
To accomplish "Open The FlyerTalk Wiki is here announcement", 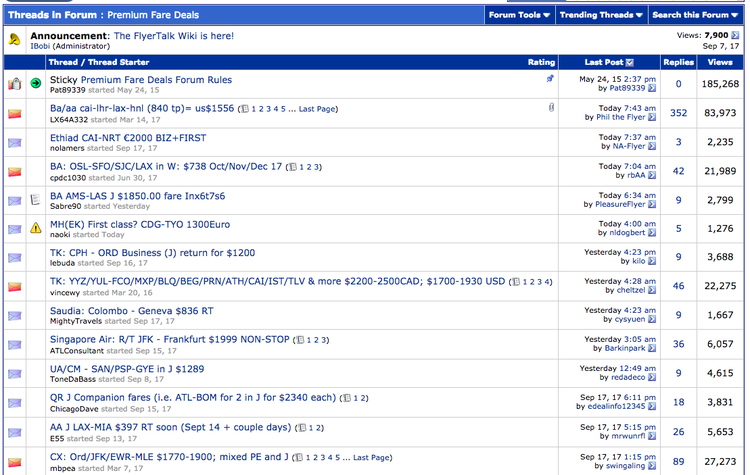I will coord(174,36).
